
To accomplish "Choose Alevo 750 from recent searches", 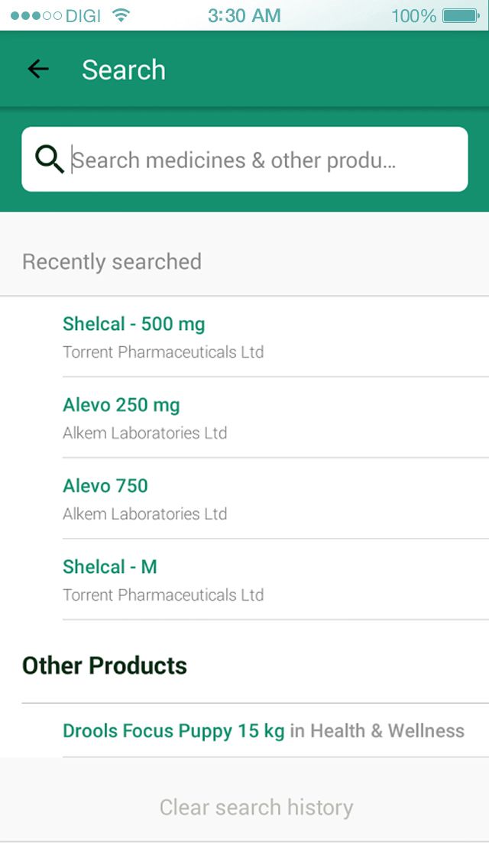I will 105,486.
